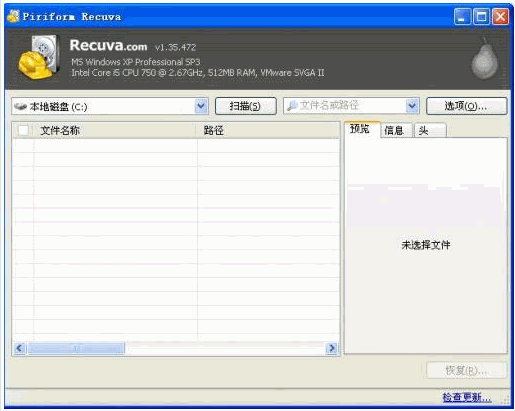Open the 选项(O)... options dialog
This screenshot has width=515, height=411.
coord(466,106)
